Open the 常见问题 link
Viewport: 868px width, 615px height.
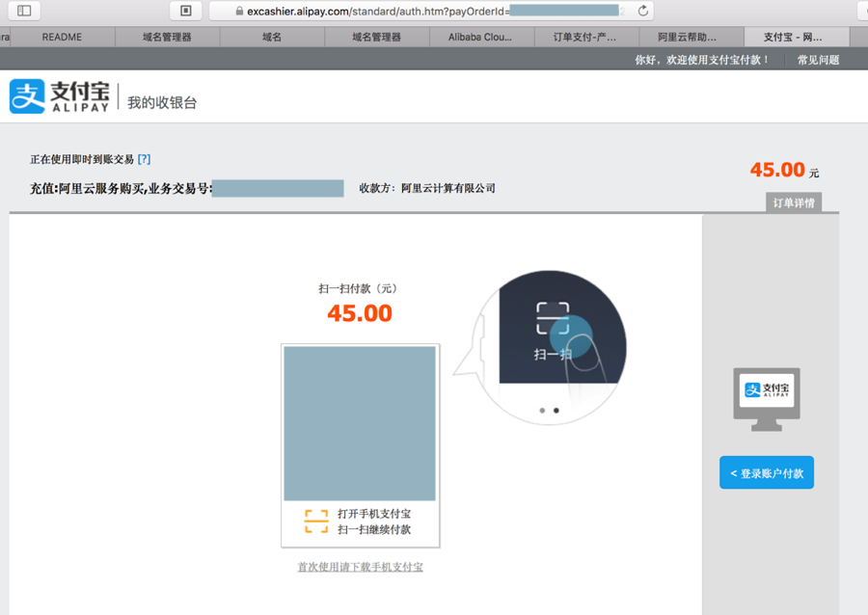(818, 60)
